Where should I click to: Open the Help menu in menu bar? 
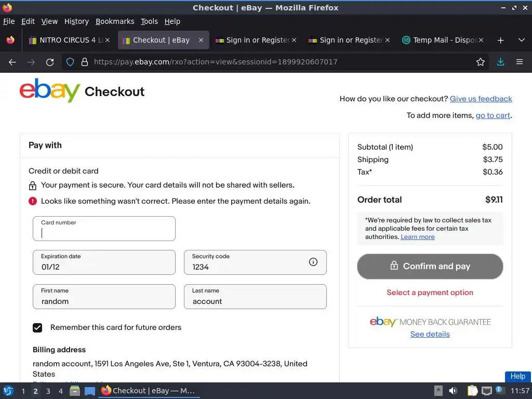point(172,21)
